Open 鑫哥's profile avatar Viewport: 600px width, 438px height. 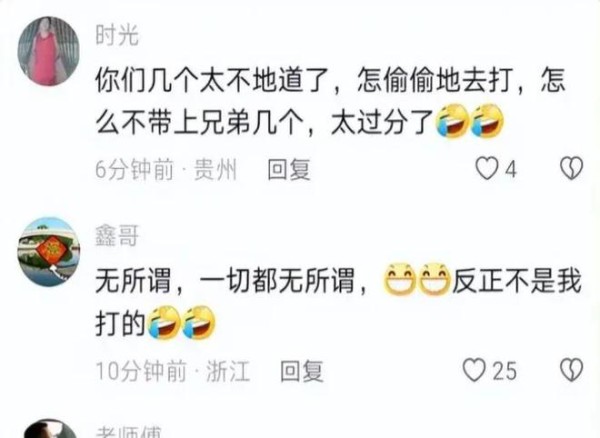click(x=48, y=252)
